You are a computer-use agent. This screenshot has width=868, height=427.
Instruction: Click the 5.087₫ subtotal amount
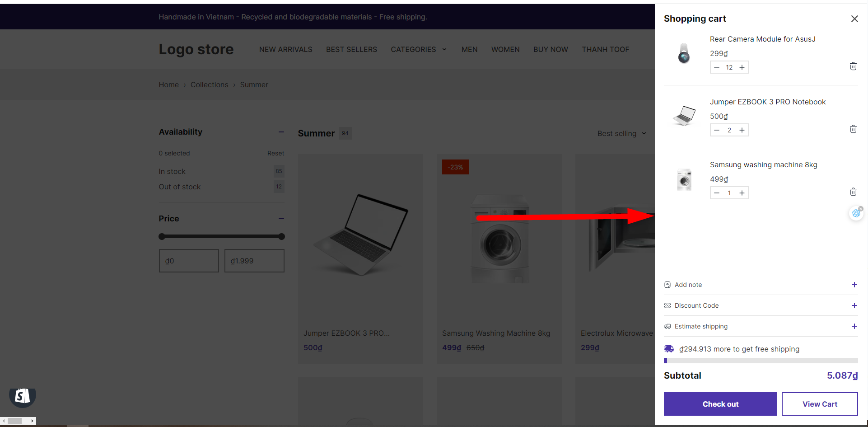[x=842, y=375]
